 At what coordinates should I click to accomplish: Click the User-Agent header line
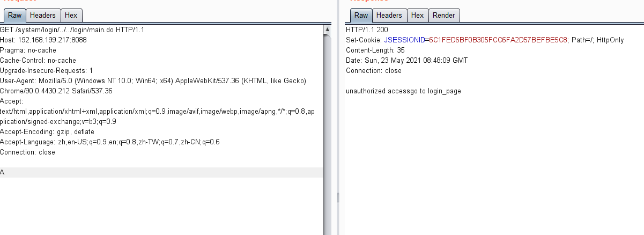pos(152,80)
